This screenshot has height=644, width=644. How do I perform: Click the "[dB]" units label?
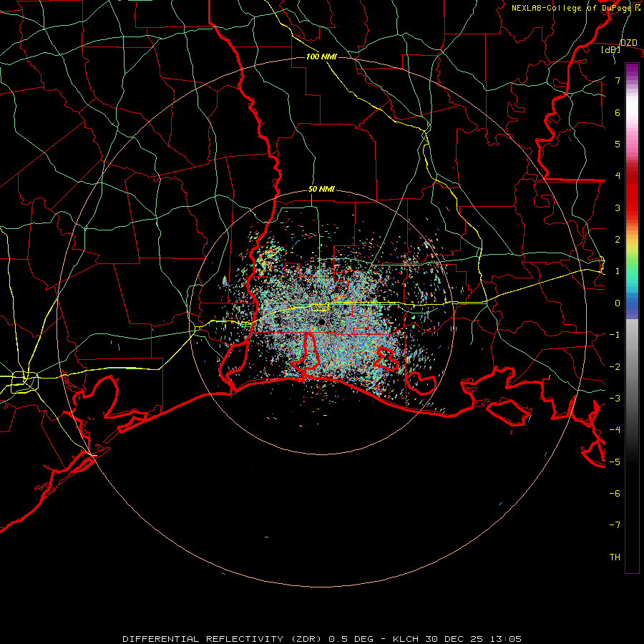[610, 50]
